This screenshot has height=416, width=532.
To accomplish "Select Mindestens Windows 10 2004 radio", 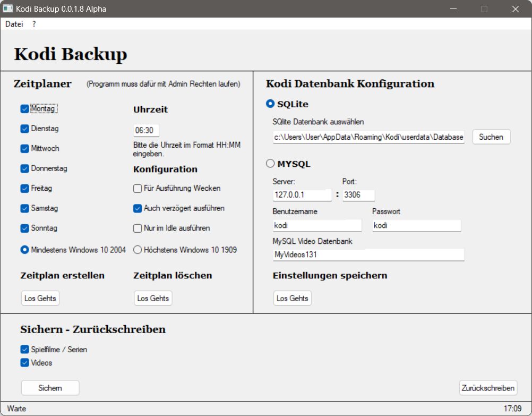I will 24,250.
